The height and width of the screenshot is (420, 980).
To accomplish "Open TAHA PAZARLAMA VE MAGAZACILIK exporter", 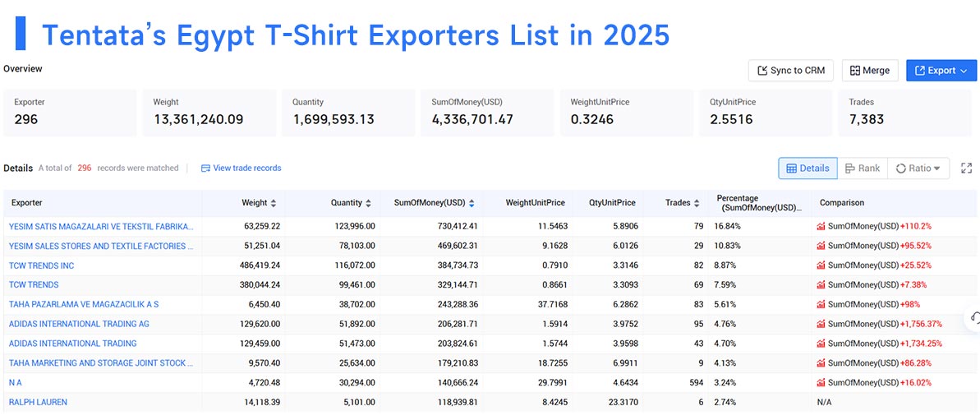I will tap(84, 304).
